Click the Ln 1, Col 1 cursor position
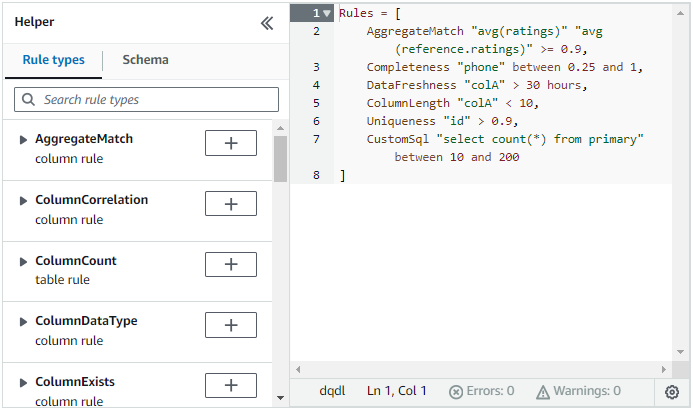 coord(396,391)
